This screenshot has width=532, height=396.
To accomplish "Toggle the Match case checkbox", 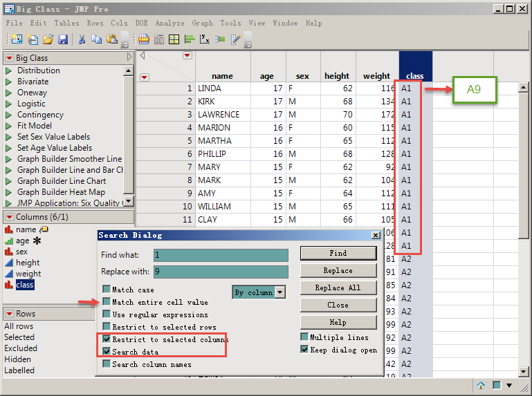I will (107, 290).
